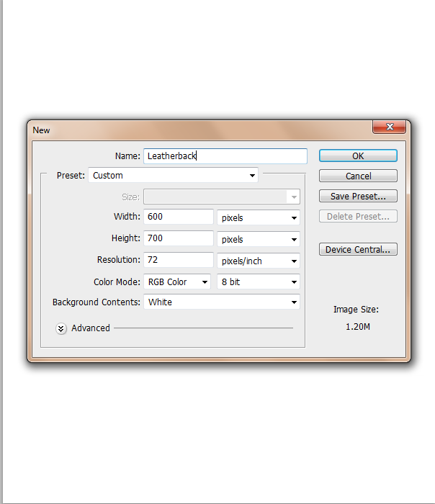Click into the Height field showing 700
This screenshot has height=504, width=435.
point(179,238)
